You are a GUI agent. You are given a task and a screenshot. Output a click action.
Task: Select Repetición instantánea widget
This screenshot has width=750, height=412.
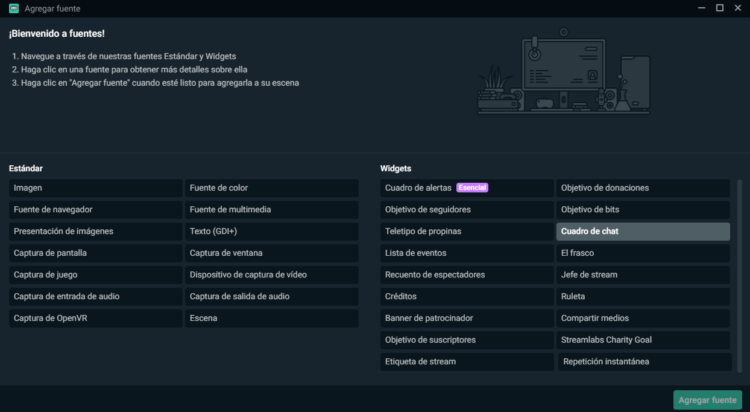coord(645,362)
